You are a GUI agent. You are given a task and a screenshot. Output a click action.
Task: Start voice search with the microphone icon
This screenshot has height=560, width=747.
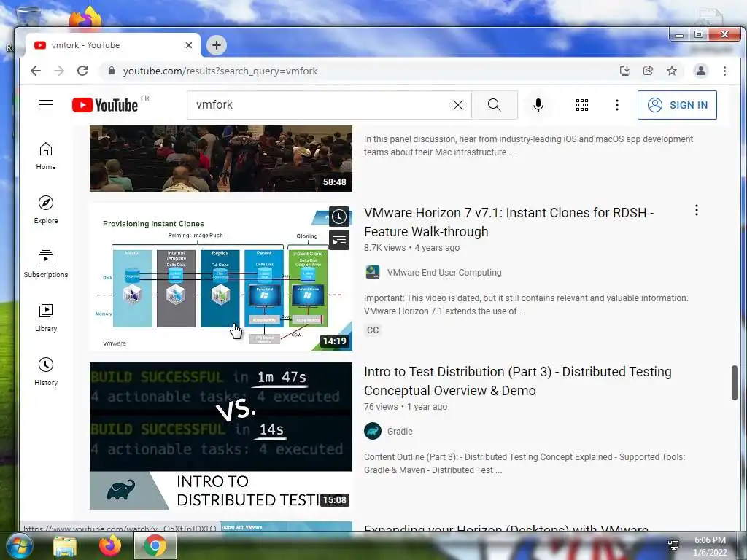pyautogui.click(x=538, y=105)
